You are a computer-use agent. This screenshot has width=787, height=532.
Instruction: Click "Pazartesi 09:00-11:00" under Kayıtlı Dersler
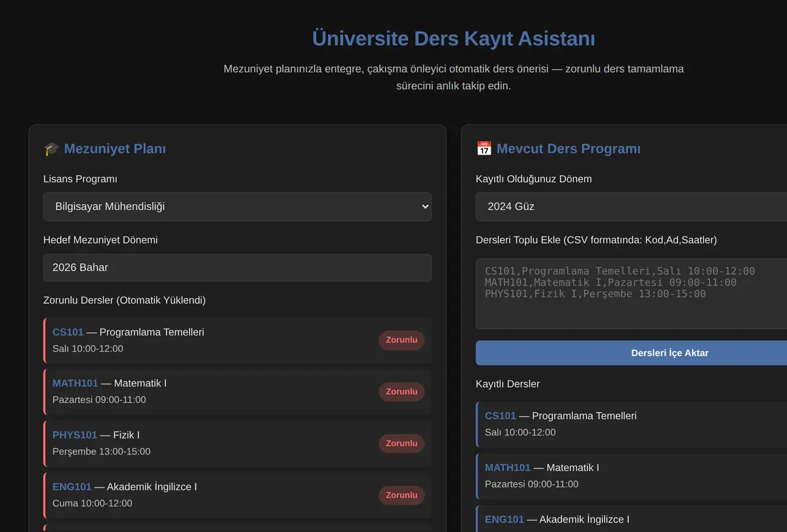click(532, 484)
